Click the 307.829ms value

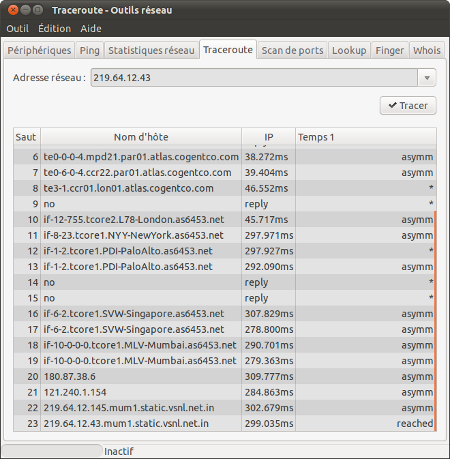pyautogui.click(x=269, y=314)
